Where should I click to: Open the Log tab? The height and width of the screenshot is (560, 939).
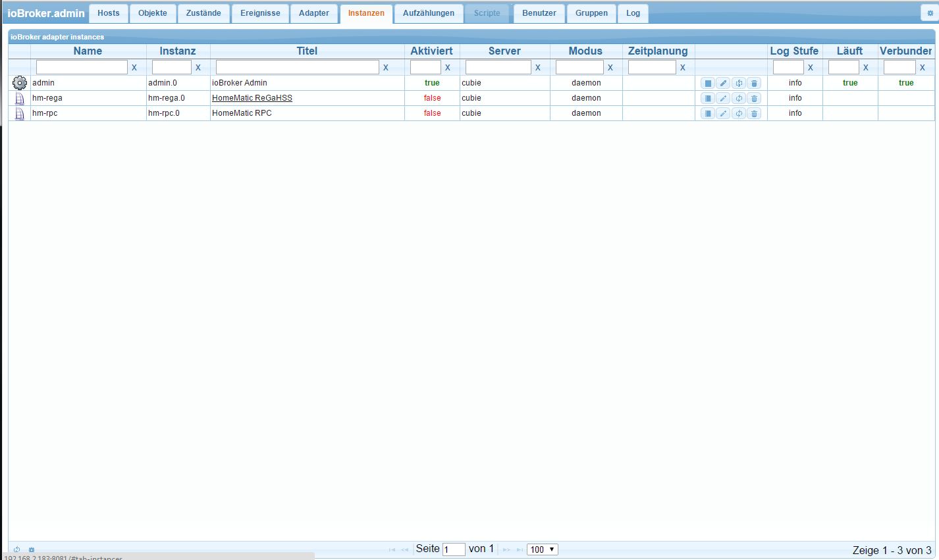[x=633, y=13]
